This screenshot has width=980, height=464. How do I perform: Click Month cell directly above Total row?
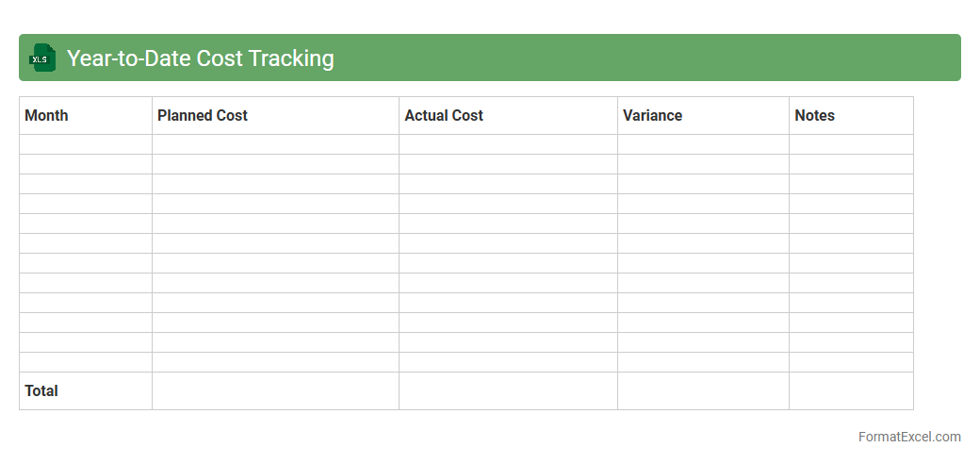(x=86, y=362)
